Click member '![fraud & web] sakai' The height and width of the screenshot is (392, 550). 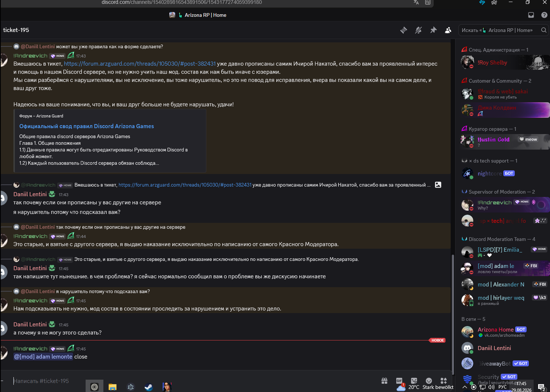point(505,94)
